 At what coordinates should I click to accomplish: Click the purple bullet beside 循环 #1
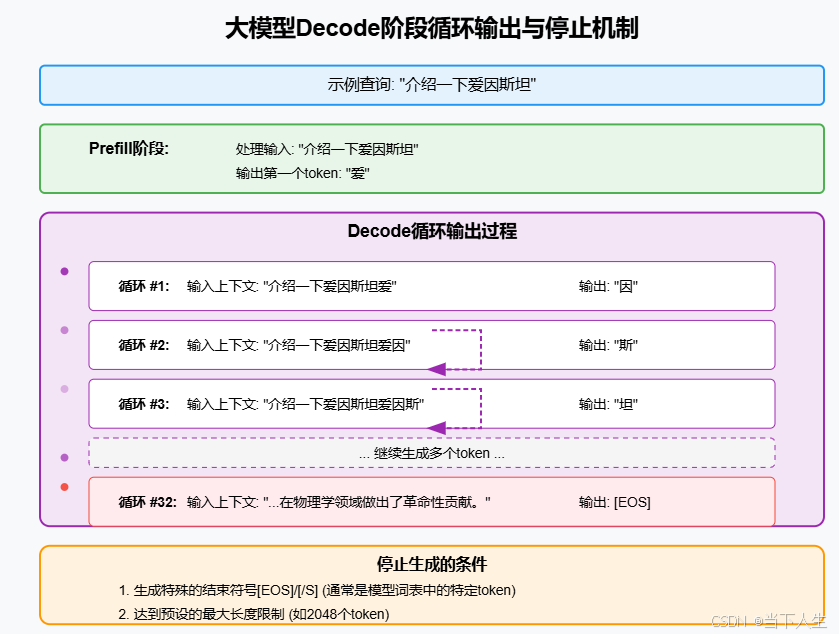[x=65, y=271]
